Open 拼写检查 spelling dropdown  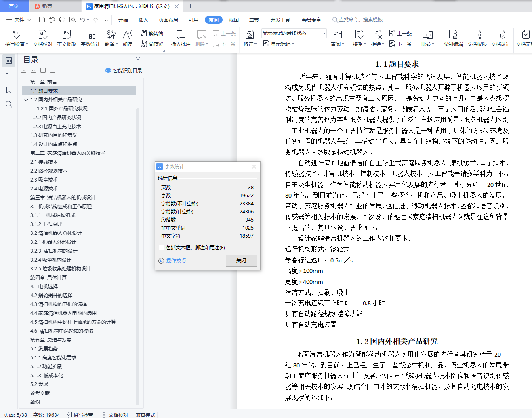(17, 44)
